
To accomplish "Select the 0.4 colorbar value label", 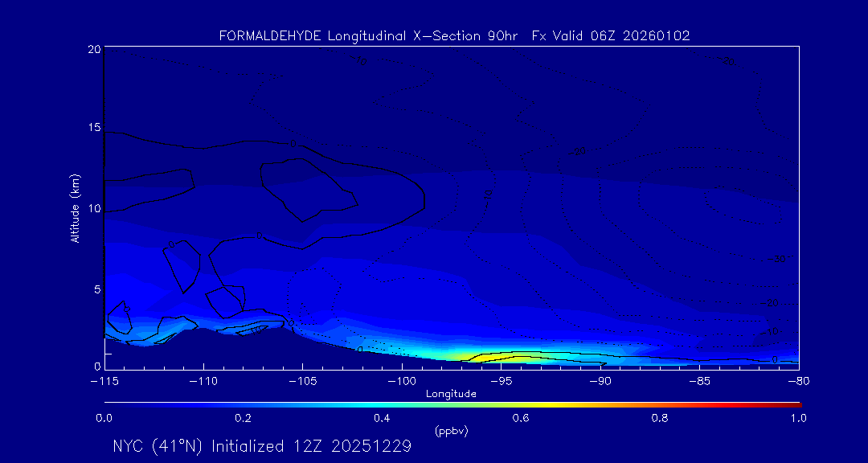I will pyautogui.click(x=382, y=418).
